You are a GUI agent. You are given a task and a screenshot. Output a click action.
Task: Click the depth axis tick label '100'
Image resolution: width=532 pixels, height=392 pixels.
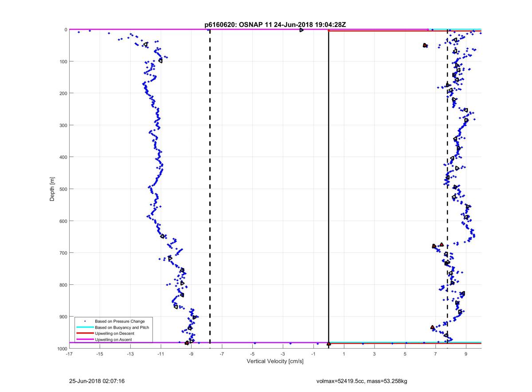pos(63,62)
